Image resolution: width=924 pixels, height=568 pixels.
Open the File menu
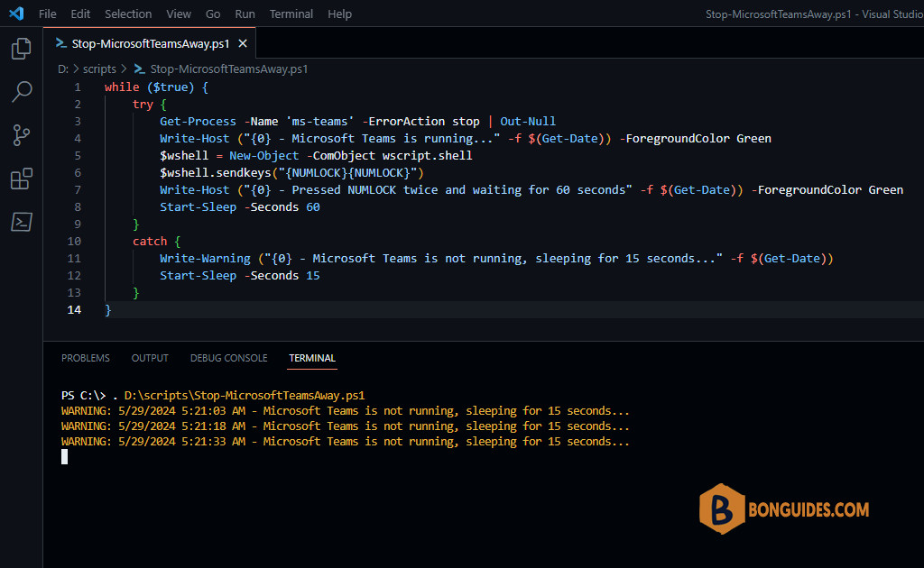(x=48, y=14)
